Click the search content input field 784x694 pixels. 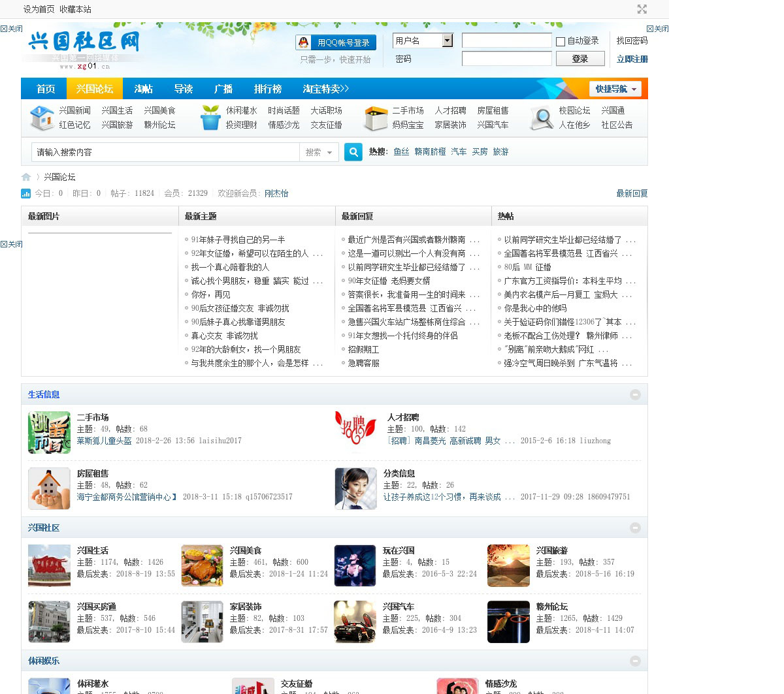pos(165,152)
